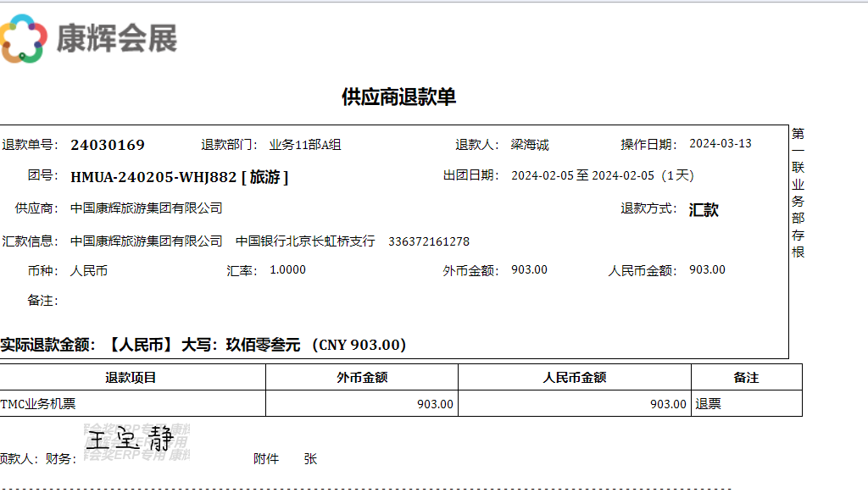Click the 王宝静 handwritten signature

click(130, 439)
